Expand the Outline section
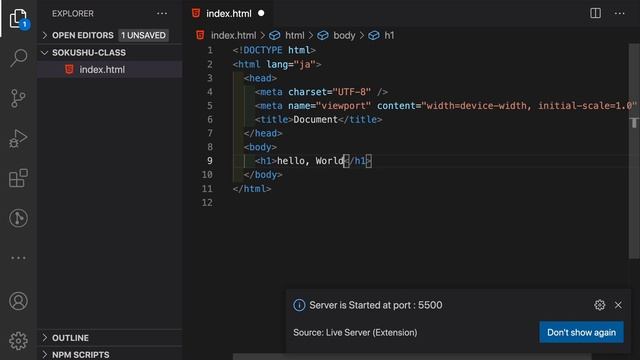The width and height of the screenshot is (640, 360). tap(110, 338)
